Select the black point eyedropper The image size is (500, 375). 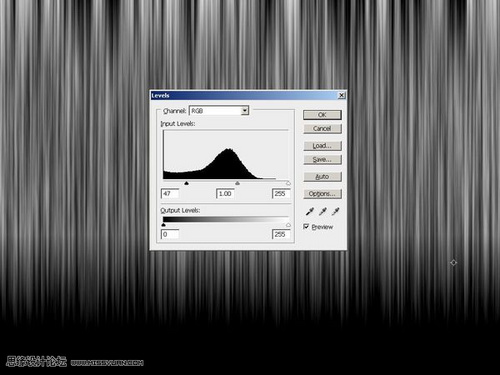point(310,211)
